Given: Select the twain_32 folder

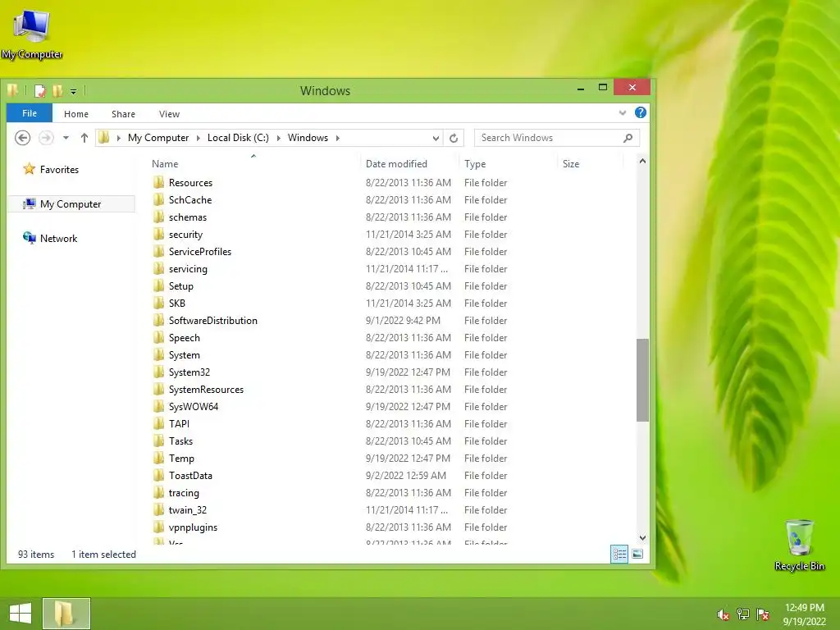Looking at the screenshot, I should tap(188, 510).
